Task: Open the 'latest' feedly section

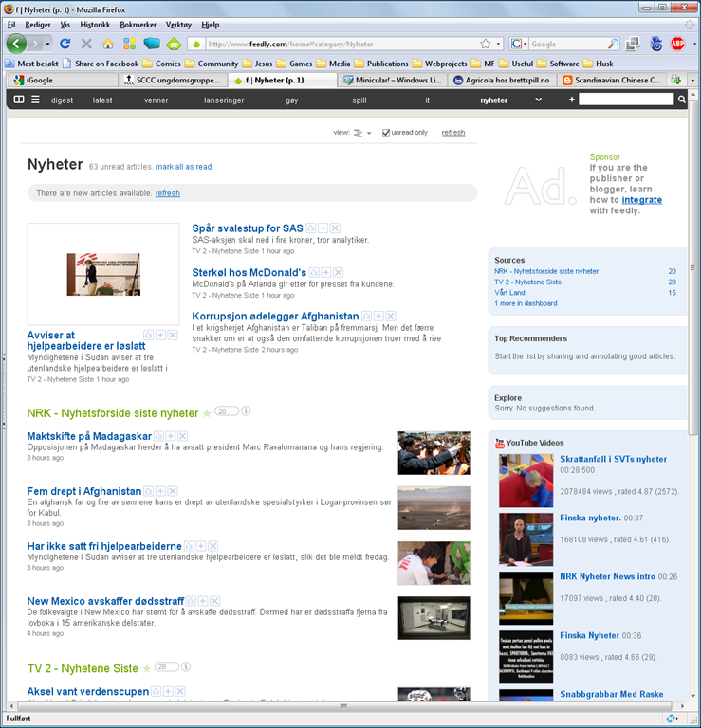Action: point(102,100)
